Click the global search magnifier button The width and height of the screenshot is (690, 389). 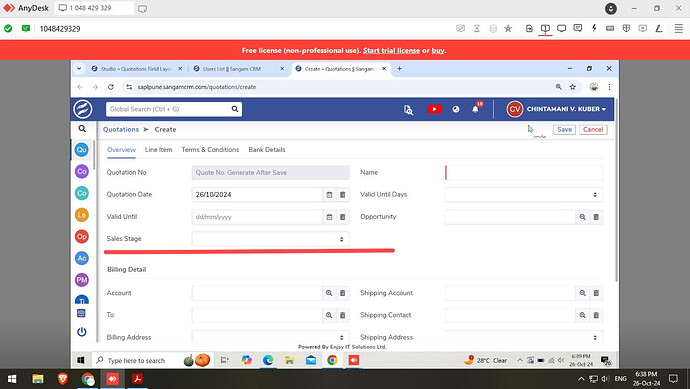[235, 109]
